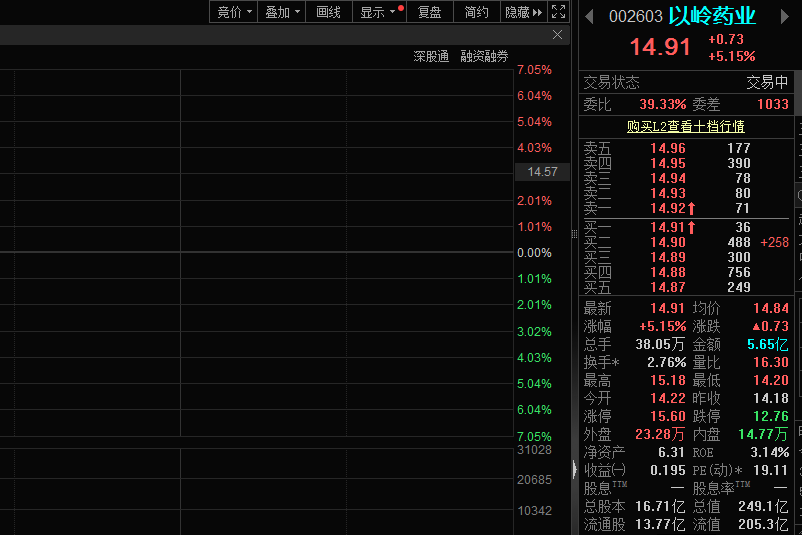Click the PE(动) value 19.11

coord(771,470)
